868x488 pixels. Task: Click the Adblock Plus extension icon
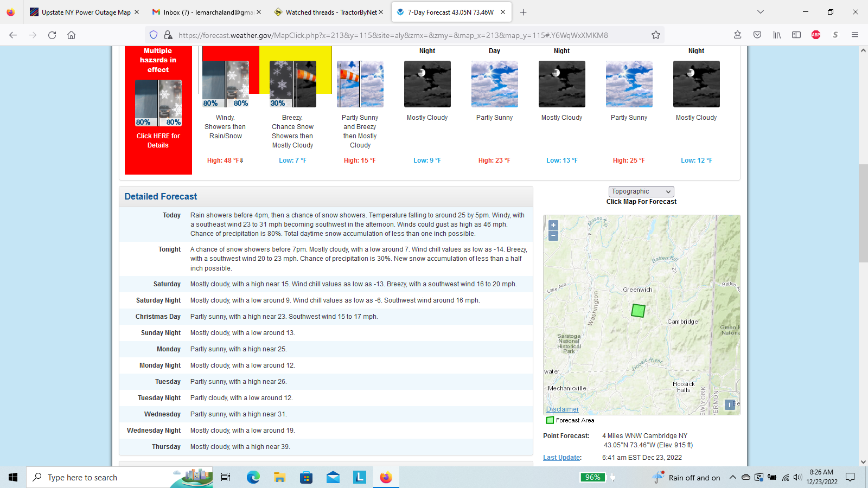tap(816, 35)
